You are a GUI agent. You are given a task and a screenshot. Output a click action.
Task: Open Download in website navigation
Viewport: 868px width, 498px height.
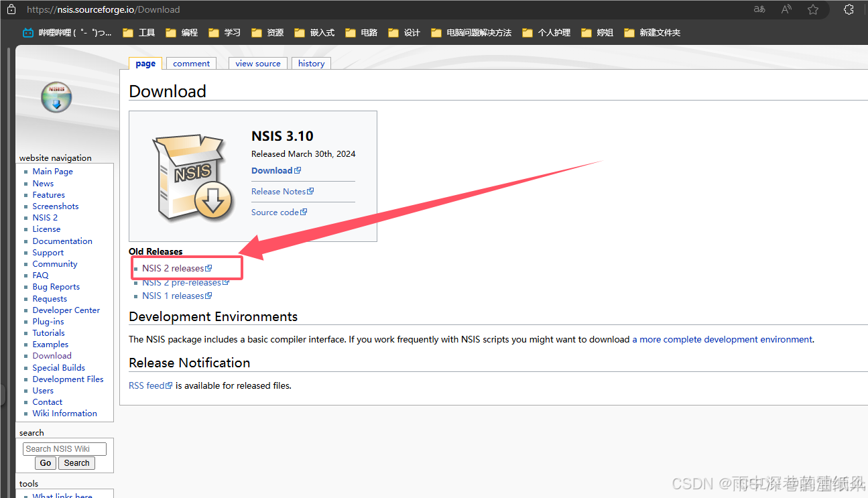52,355
